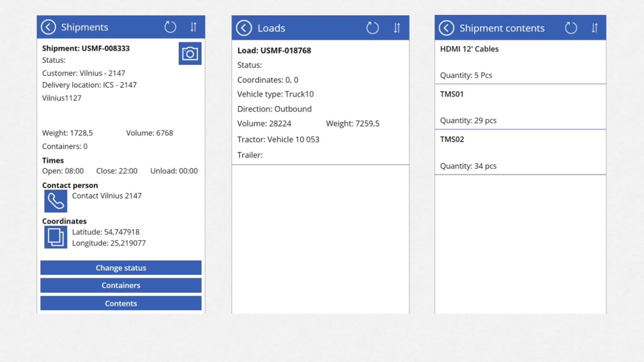Call the contact using the phone icon
This screenshot has width=644, height=362.
point(55,200)
